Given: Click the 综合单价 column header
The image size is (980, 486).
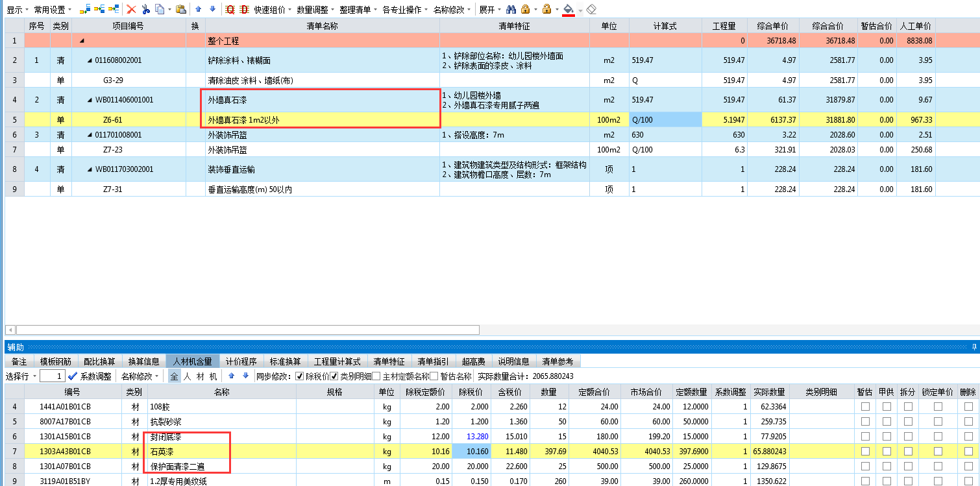Looking at the screenshot, I should (x=772, y=26).
